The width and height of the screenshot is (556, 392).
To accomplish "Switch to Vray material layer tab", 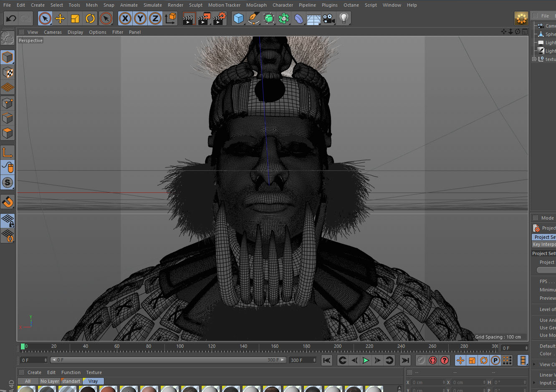I will click(x=93, y=381).
